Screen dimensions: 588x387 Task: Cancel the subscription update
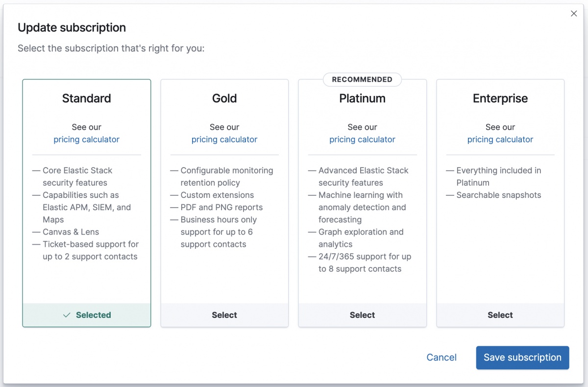pyautogui.click(x=441, y=358)
